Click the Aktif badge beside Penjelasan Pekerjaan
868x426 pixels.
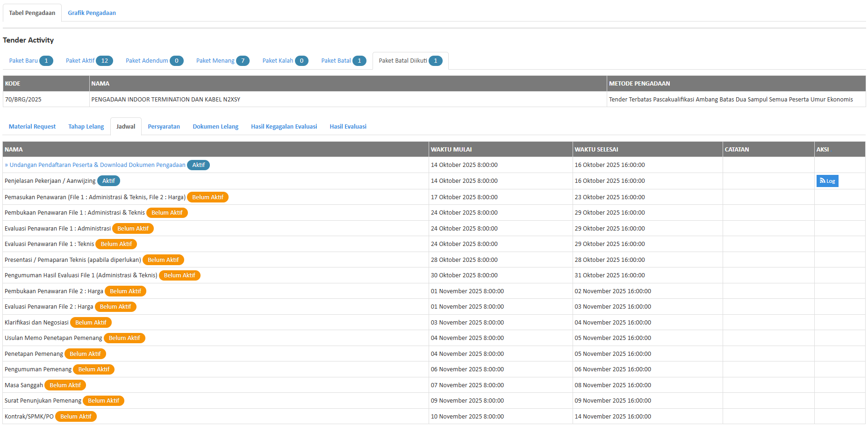(108, 181)
